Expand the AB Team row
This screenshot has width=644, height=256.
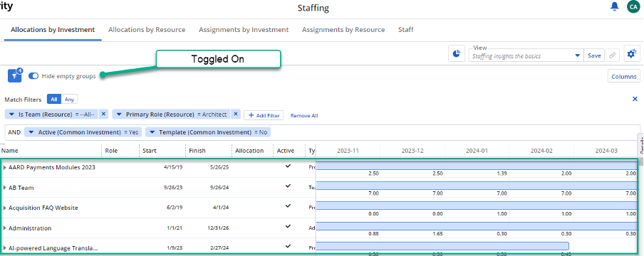pyautogui.click(x=5, y=188)
